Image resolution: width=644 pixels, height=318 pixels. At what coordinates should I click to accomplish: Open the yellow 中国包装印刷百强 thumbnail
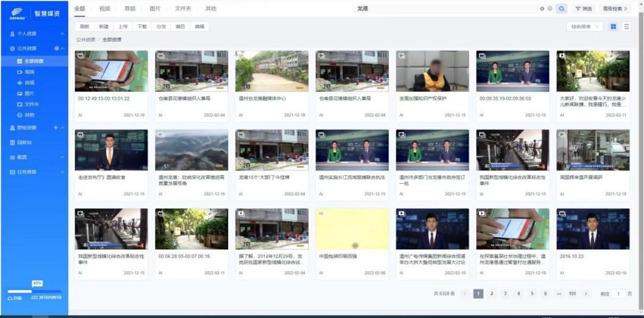coord(352,229)
